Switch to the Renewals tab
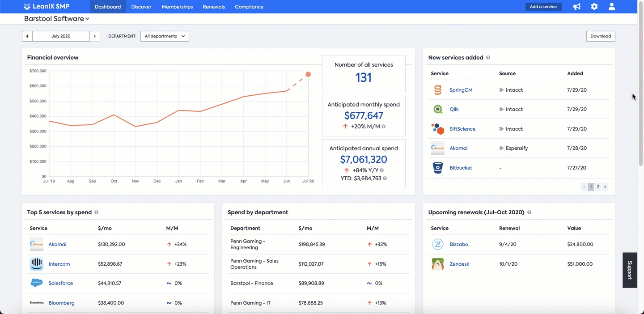This screenshot has width=644, height=314. pos(214,7)
